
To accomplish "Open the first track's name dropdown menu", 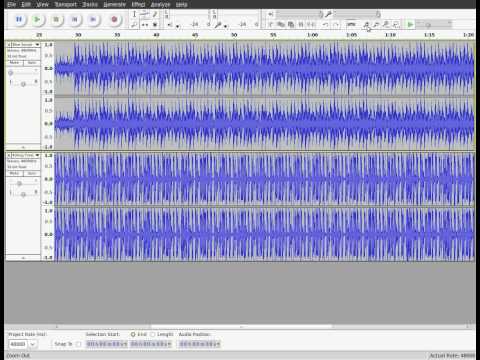I will [x=26, y=44].
